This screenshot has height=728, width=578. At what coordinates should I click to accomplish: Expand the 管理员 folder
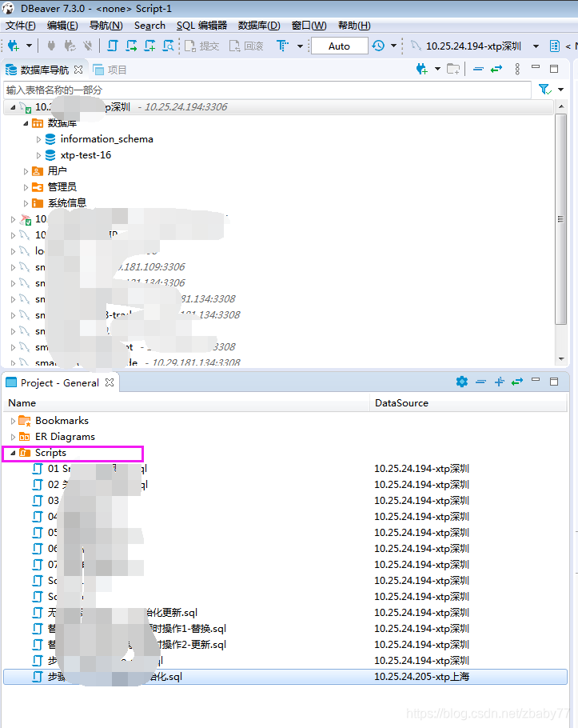[26, 187]
